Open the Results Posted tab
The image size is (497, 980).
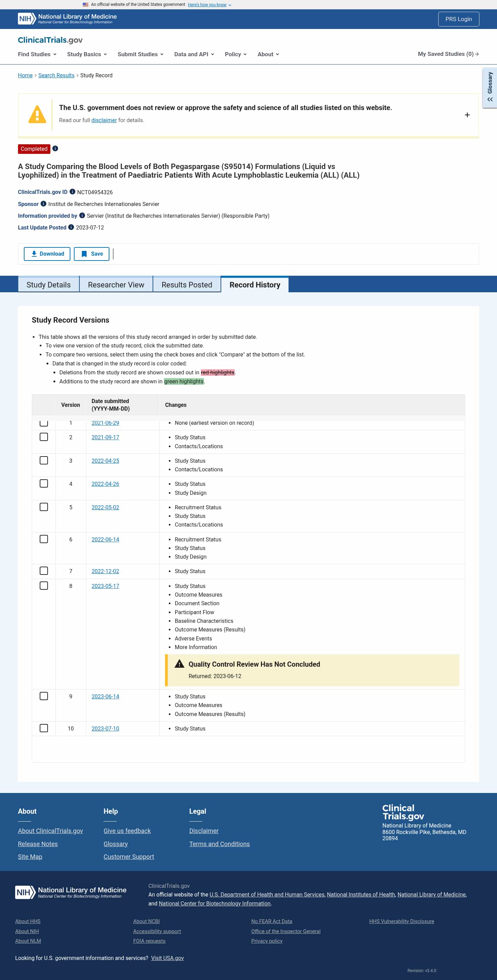(x=186, y=285)
